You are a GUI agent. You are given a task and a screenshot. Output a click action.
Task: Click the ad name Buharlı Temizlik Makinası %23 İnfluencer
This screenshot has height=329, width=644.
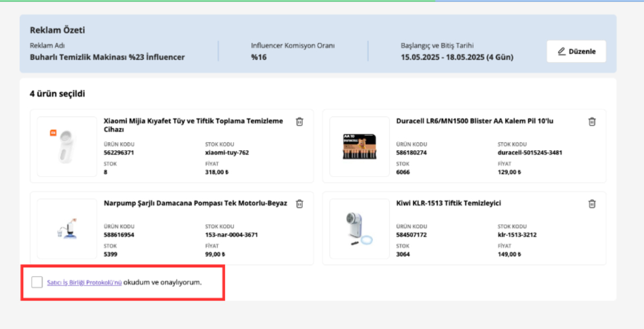pyautogui.click(x=107, y=57)
